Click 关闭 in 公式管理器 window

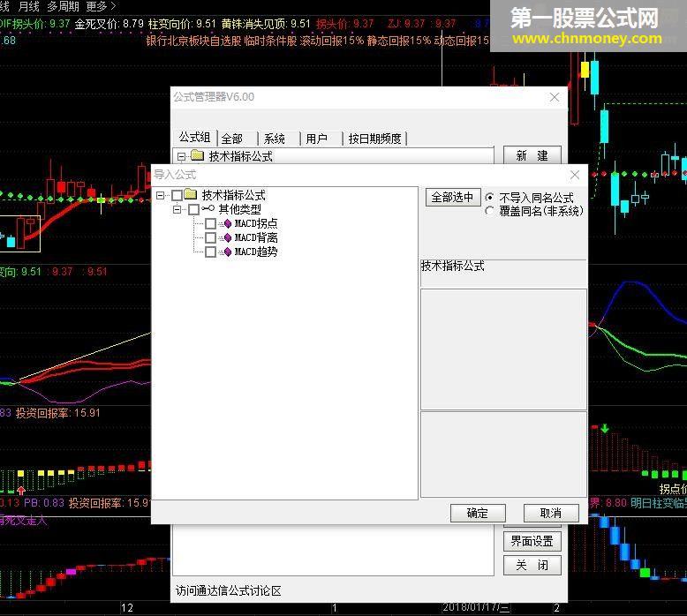pos(532,565)
